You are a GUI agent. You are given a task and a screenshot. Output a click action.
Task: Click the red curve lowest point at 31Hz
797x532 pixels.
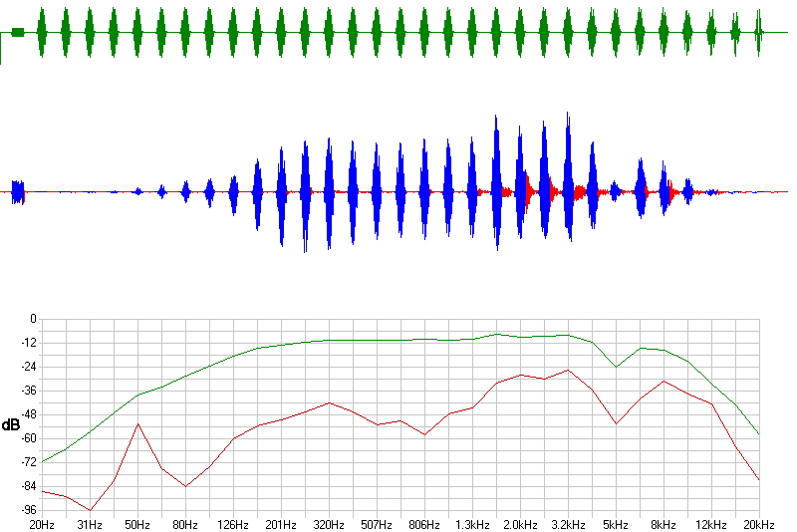(x=90, y=510)
